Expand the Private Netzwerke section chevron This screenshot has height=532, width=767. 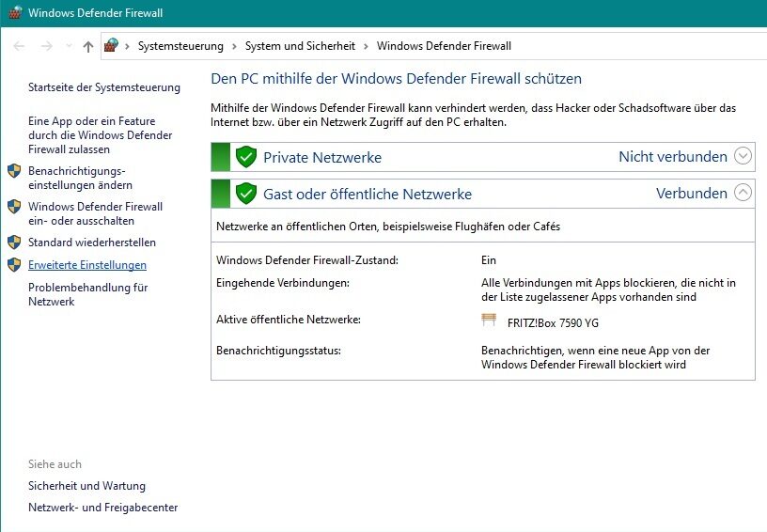(x=743, y=156)
